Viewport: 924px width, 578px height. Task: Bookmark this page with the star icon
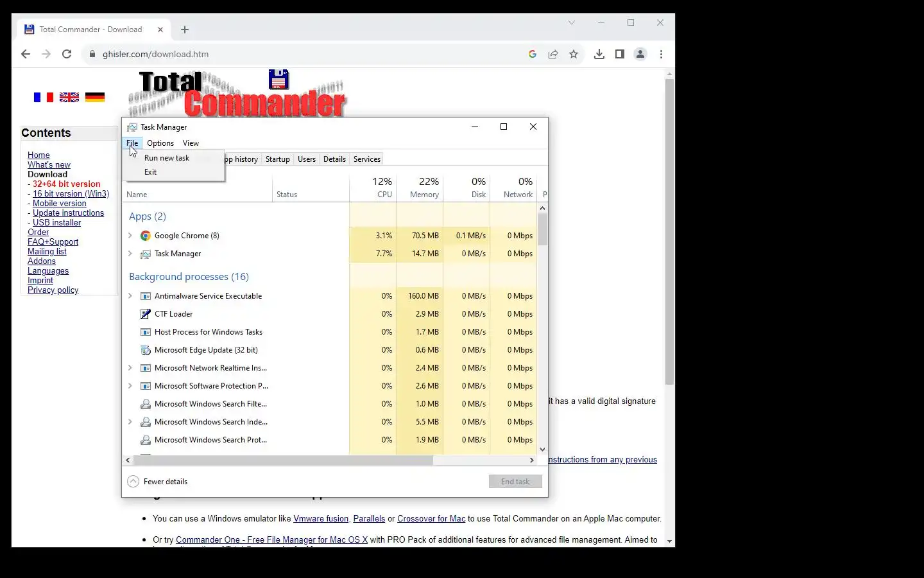point(574,54)
